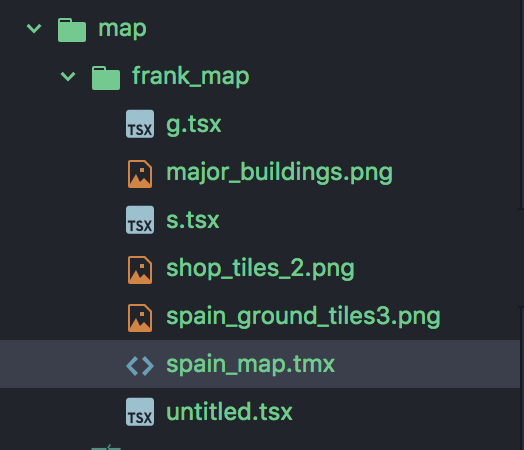This screenshot has width=524, height=450.
Task: Collapse the map folder chevron
Action: click(x=34, y=29)
